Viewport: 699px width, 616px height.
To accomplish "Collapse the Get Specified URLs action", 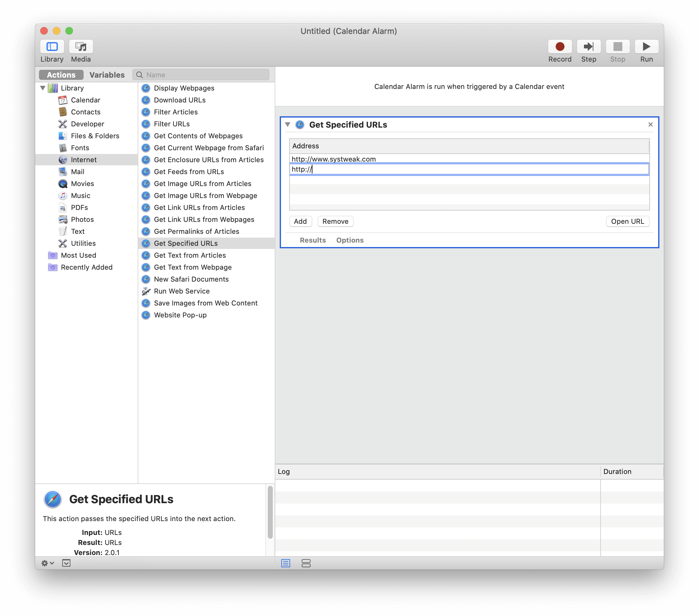I will [x=288, y=124].
